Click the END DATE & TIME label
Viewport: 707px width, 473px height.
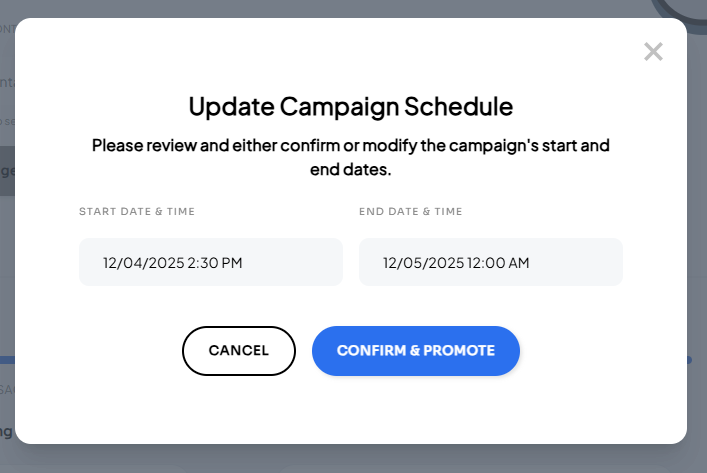(x=411, y=211)
